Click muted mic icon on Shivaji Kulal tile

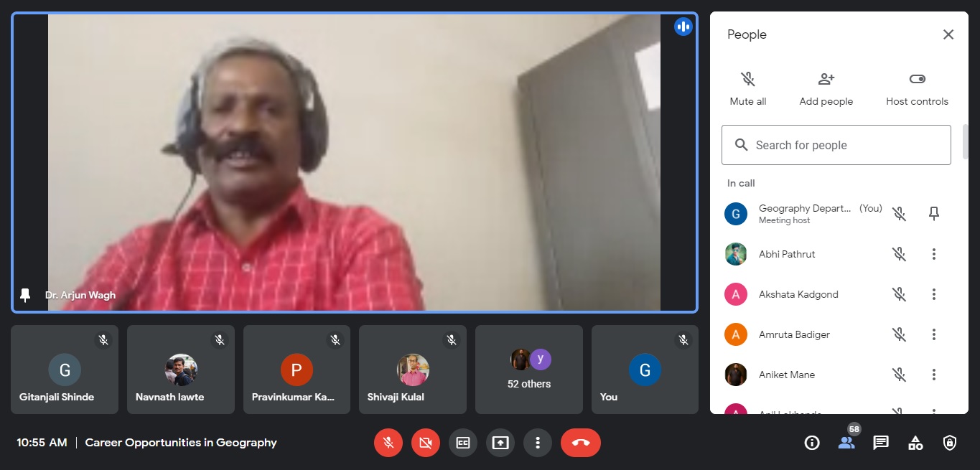[x=452, y=340]
